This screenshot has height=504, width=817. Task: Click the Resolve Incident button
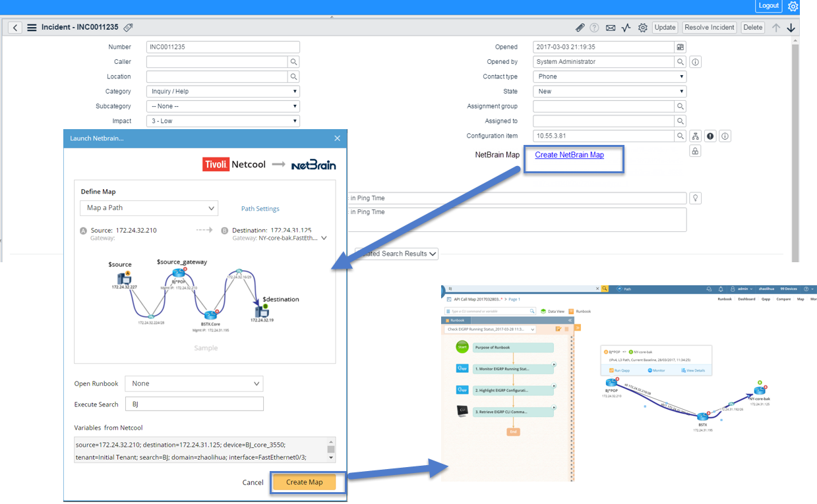[x=709, y=28]
